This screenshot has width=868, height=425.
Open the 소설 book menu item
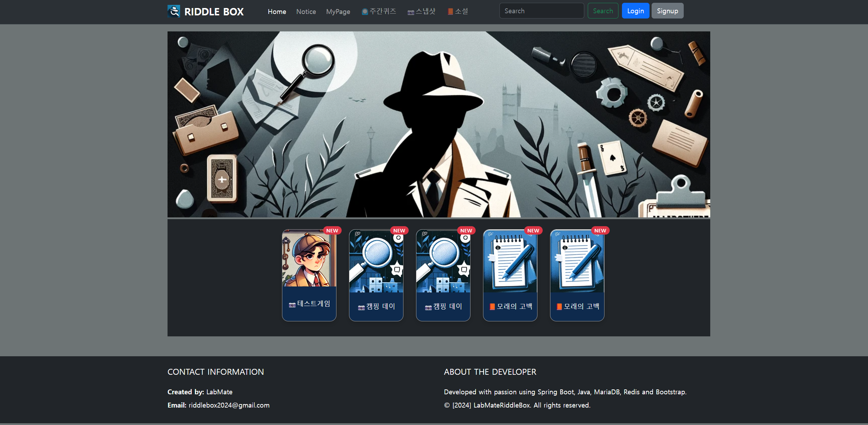point(458,11)
